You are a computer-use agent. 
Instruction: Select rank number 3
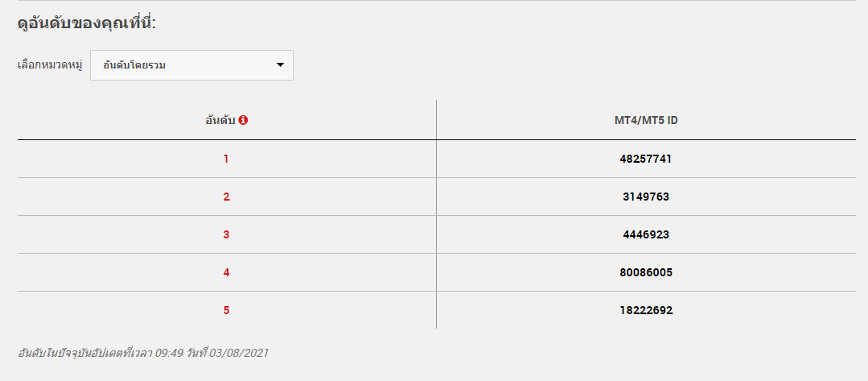(x=226, y=234)
